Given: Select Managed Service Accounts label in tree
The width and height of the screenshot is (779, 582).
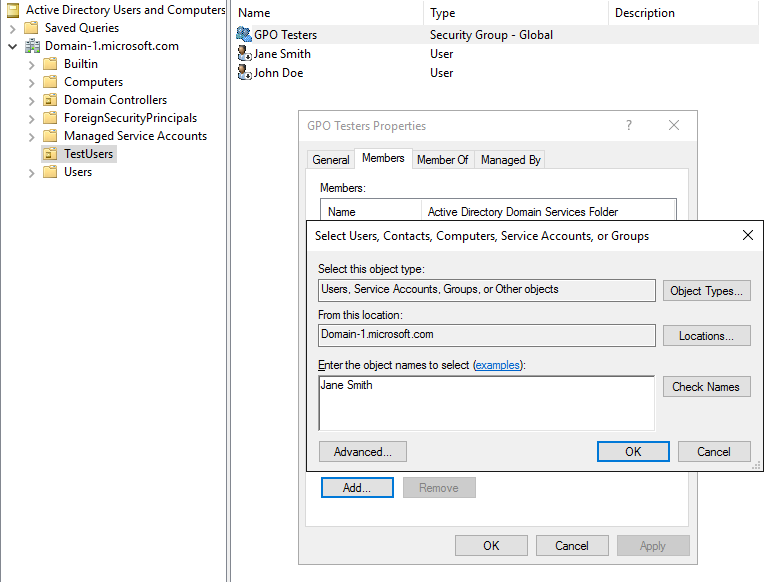Looking at the screenshot, I should pyautogui.click(x=135, y=136).
